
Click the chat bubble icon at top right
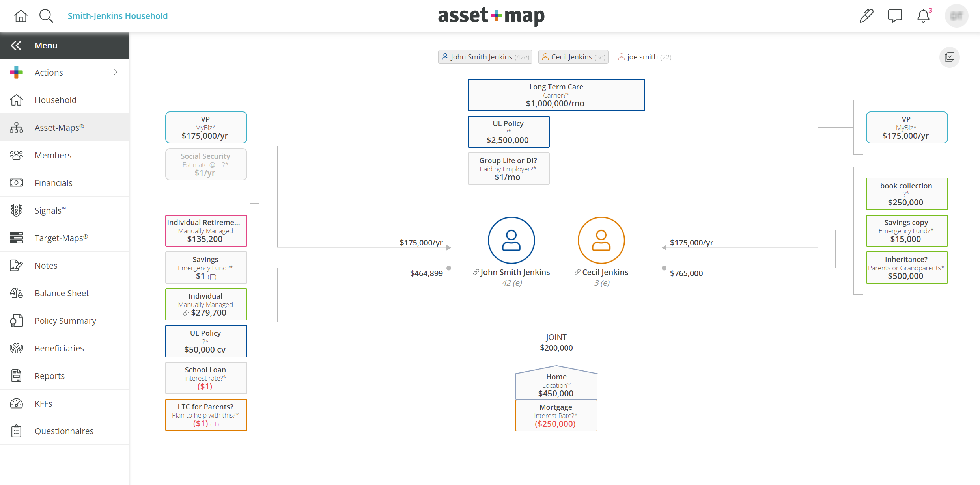click(894, 15)
